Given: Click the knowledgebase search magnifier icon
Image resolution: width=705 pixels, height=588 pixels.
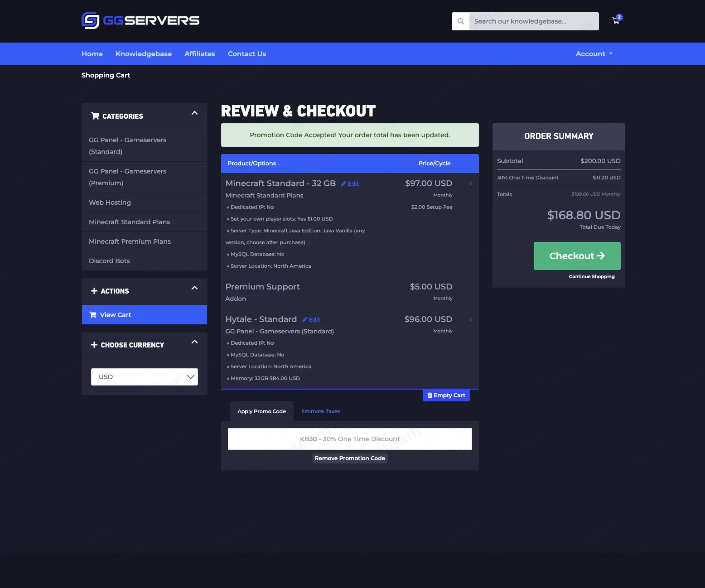Looking at the screenshot, I should 461,21.
